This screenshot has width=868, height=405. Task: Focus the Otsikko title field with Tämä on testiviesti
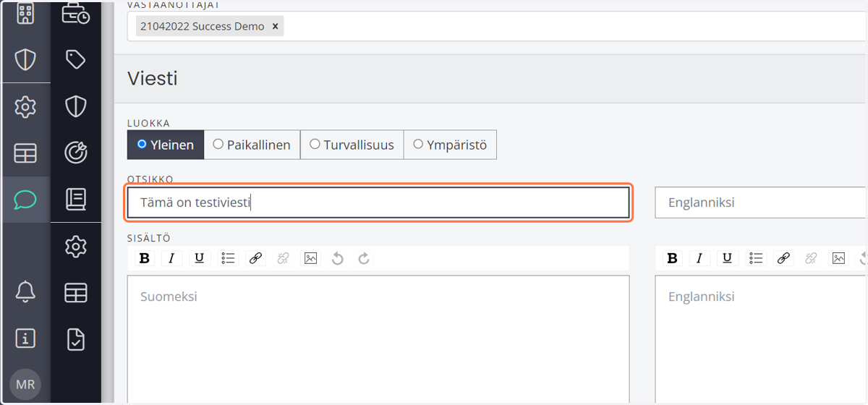[378, 202]
